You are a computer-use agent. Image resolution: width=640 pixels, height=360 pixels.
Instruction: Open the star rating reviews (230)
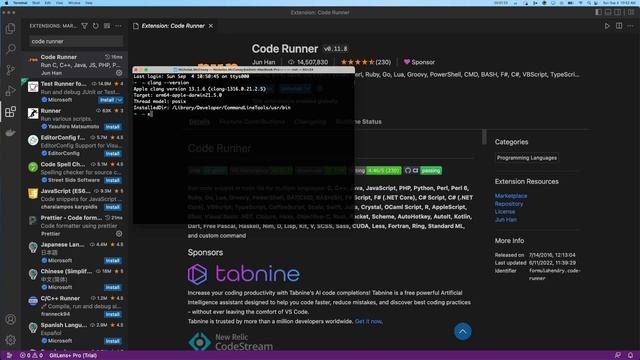[x=366, y=62]
